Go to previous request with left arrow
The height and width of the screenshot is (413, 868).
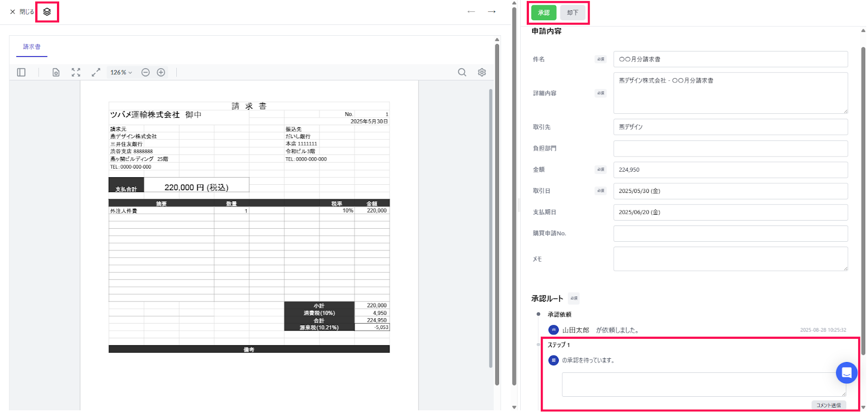pyautogui.click(x=471, y=12)
